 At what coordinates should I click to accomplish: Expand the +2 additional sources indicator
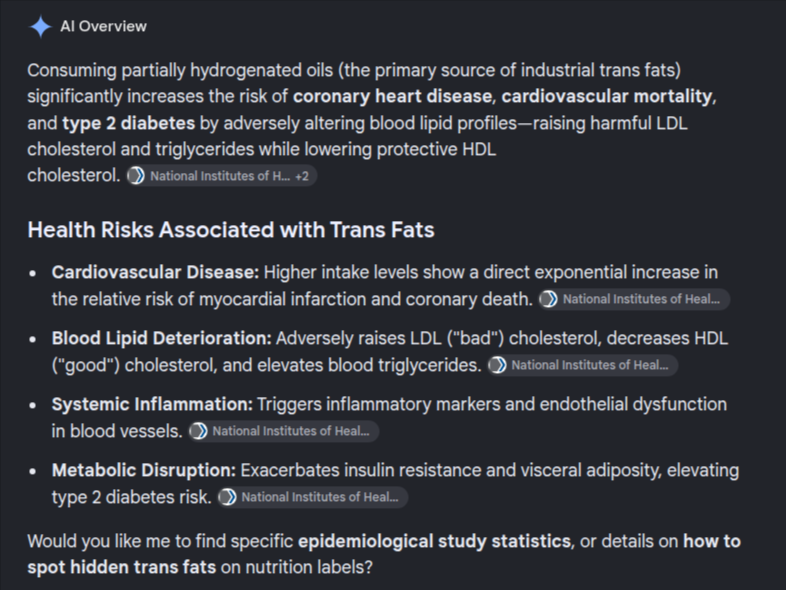pyautogui.click(x=302, y=176)
